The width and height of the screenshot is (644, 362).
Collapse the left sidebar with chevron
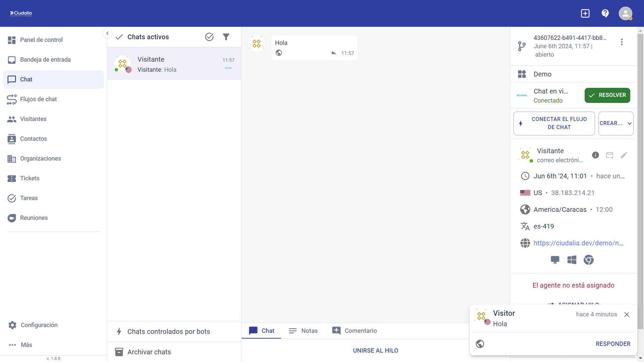[107, 33]
